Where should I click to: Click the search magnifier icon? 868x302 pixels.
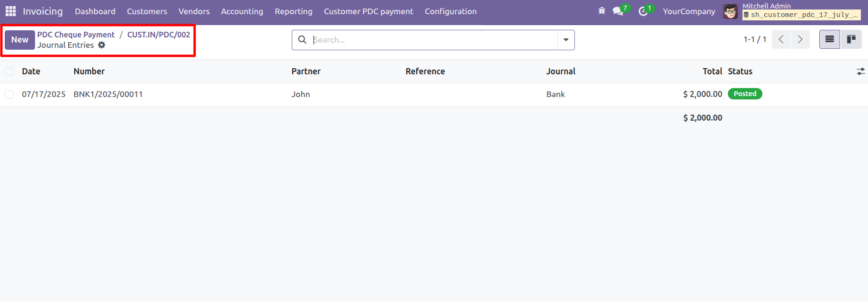302,40
